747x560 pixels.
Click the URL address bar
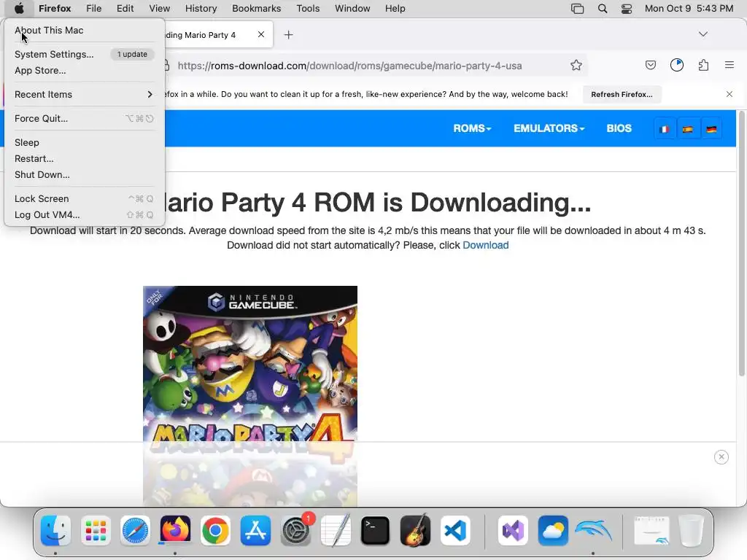point(349,66)
